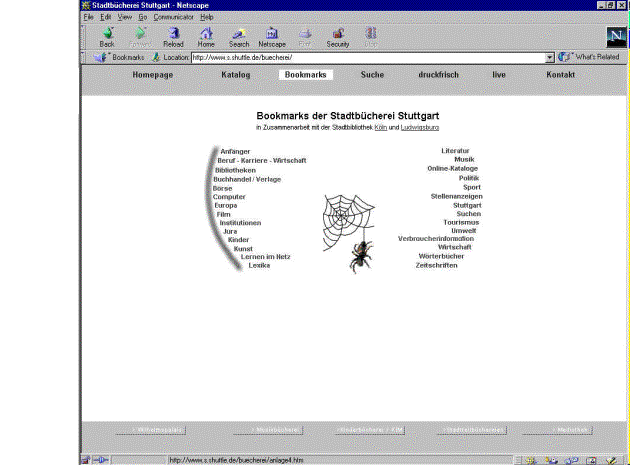
Task: Open the Anfänger bookmark category
Action: tap(235, 151)
